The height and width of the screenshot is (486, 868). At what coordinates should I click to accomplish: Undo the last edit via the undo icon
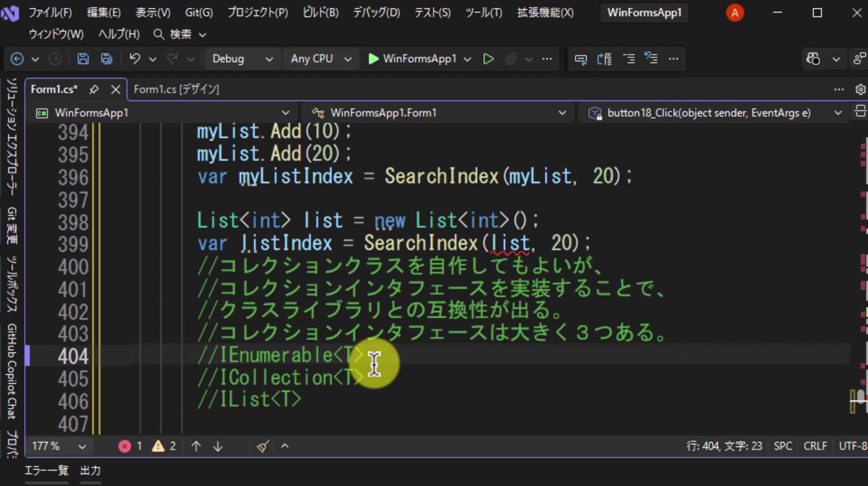[135, 59]
